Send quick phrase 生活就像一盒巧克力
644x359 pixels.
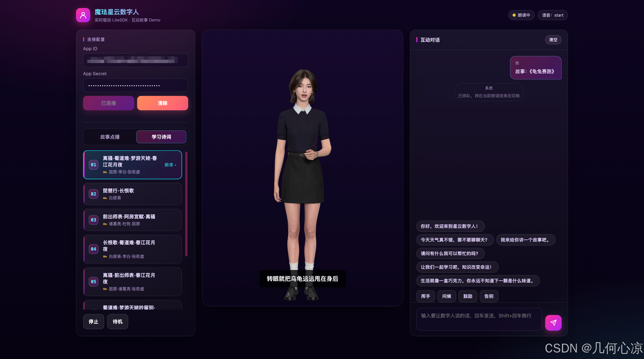click(478, 281)
